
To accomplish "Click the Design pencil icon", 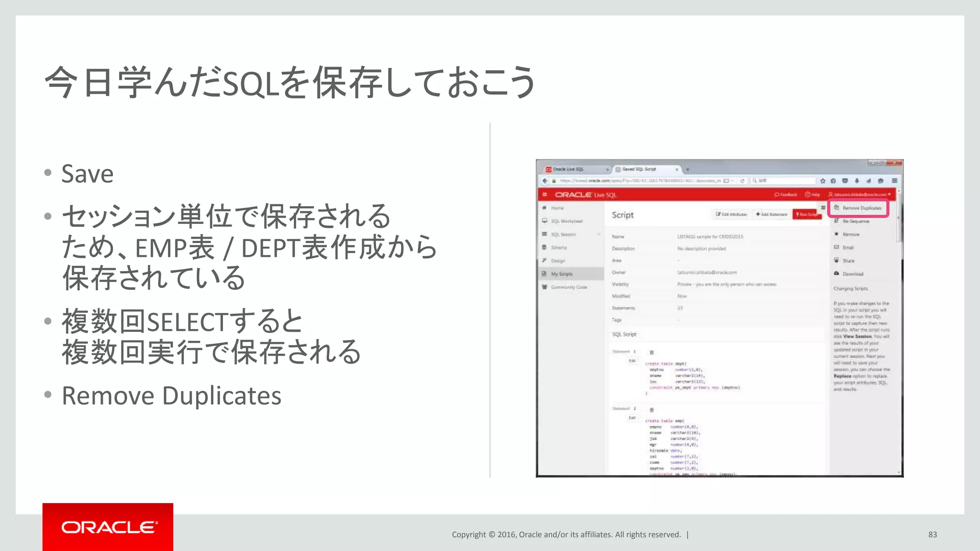I will pyautogui.click(x=544, y=260).
